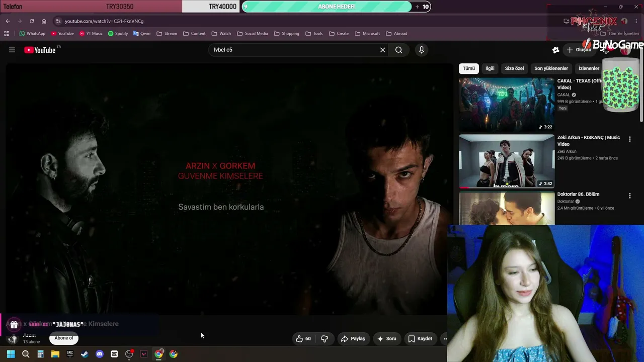Open the Spotify bookmark
The width and height of the screenshot is (644, 362).
click(118, 34)
